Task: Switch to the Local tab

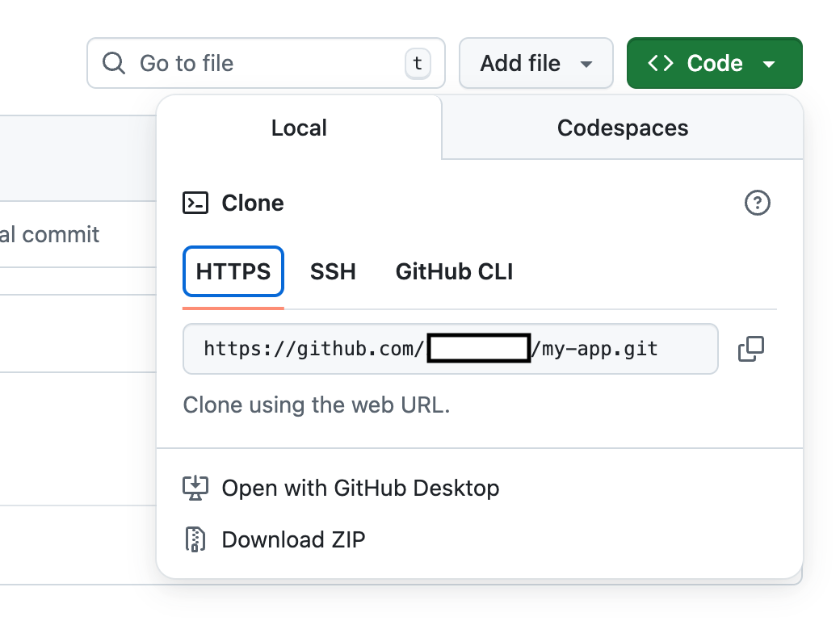Action: point(299,128)
